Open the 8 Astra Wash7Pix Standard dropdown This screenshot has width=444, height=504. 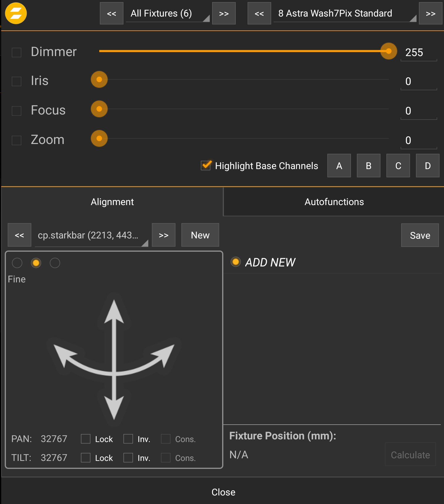(x=345, y=14)
